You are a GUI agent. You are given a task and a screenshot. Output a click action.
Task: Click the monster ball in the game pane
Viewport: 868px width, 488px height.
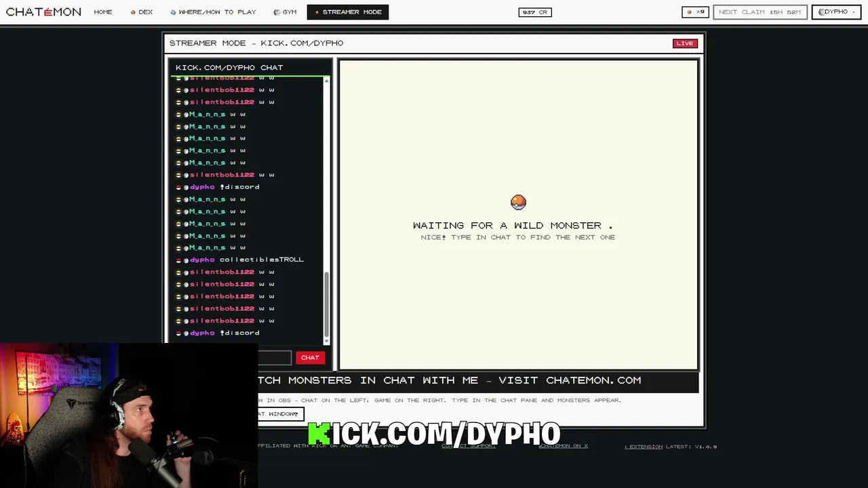[518, 202]
